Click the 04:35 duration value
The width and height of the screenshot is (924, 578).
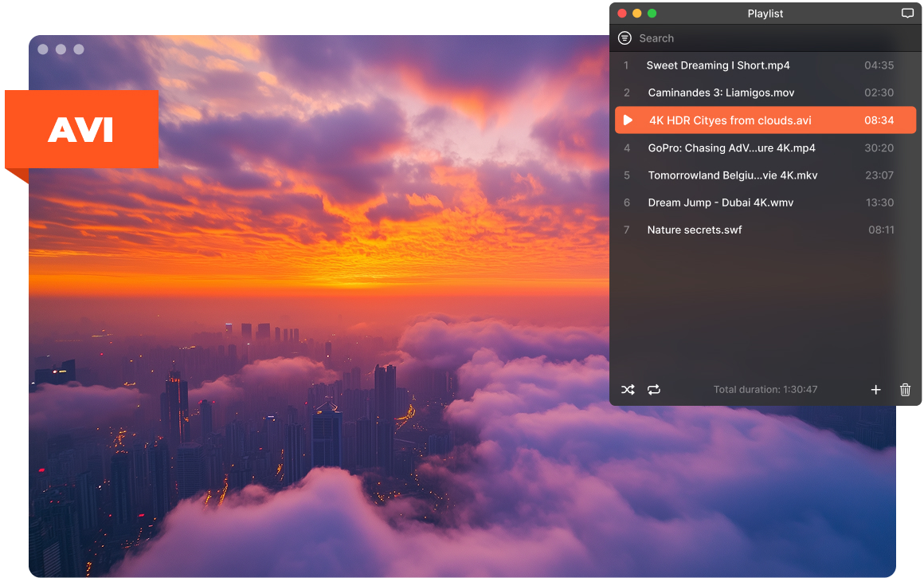coord(879,65)
